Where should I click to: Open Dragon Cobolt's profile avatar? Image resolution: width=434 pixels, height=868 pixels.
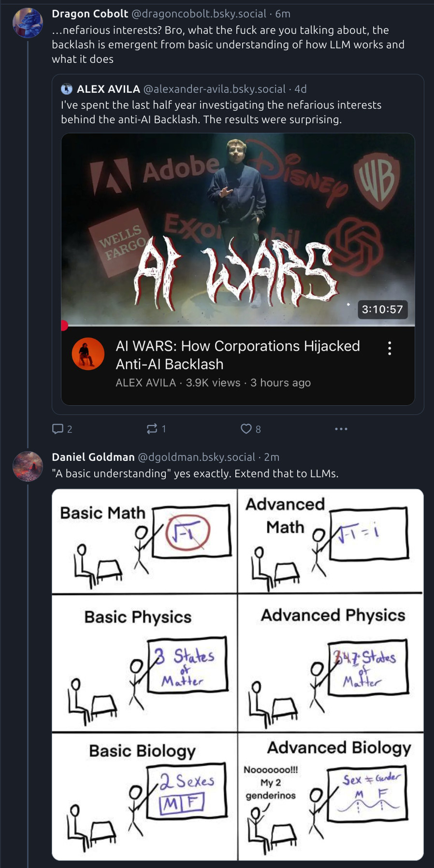pyautogui.click(x=28, y=23)
